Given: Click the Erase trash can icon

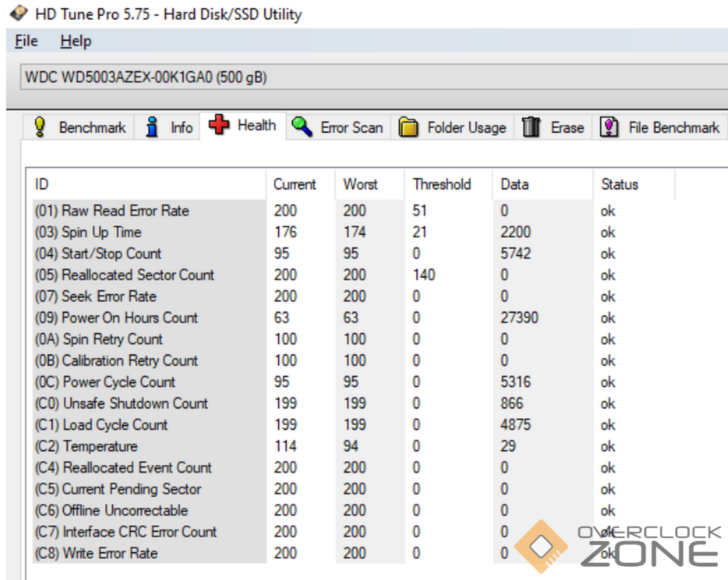Looking at the screenshot, I should [x=531, y=127].
